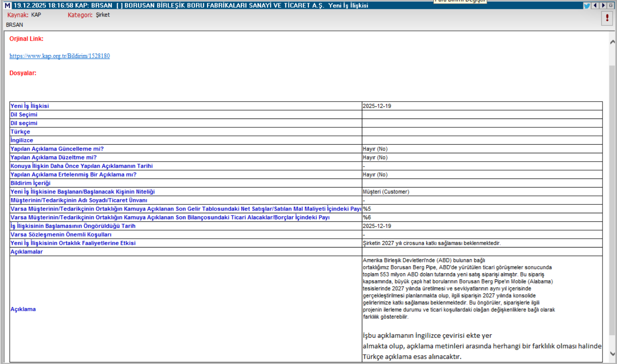617x364 pixels.
Task: Select the Türkçe language row
Action: (x=20, y=132)
